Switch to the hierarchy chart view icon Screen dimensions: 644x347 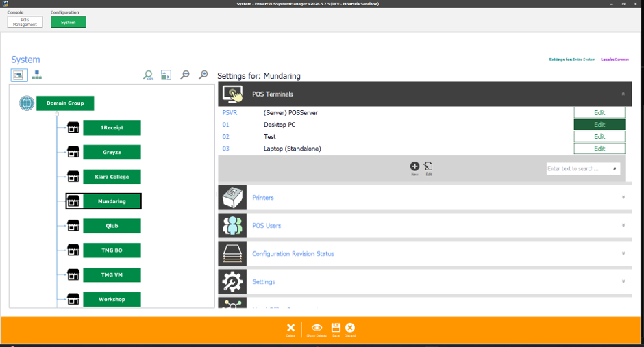point(37,75)
